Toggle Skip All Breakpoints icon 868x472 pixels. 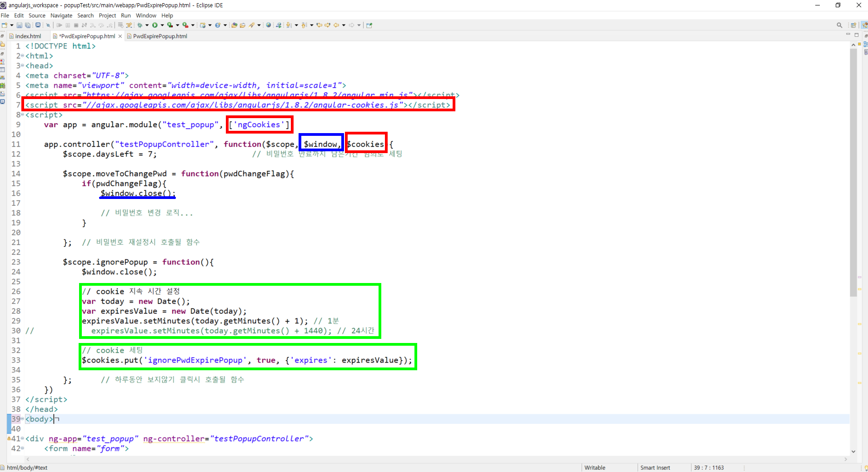[48, 25]
